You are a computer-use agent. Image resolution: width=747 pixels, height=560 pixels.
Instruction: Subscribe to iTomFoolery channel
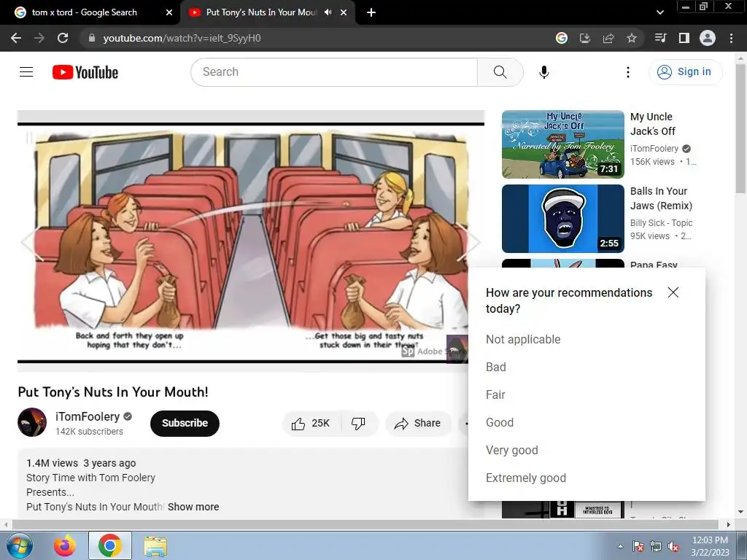(185, 424)
